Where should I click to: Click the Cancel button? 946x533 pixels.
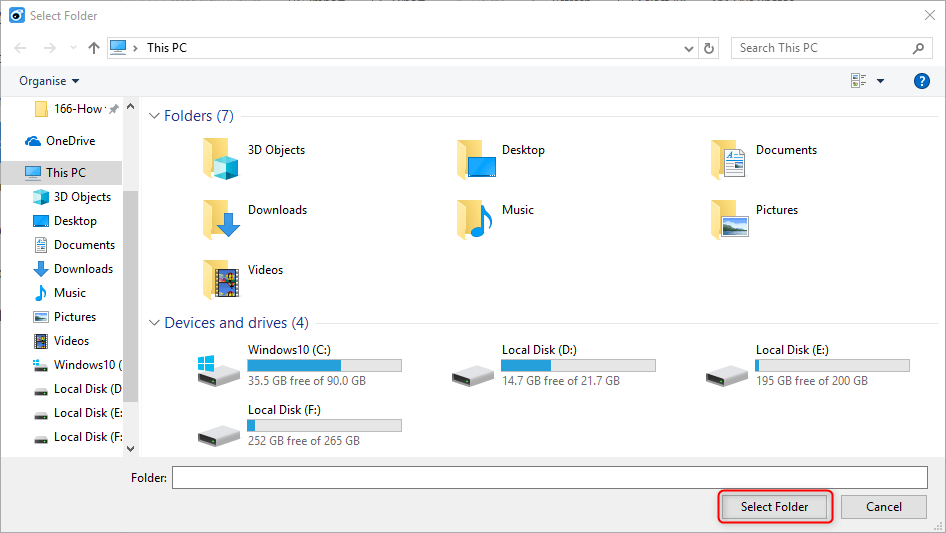click(884, 507)
